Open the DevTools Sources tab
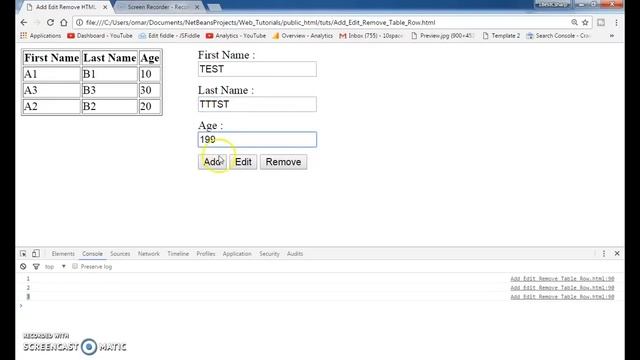The height and width of the screenshot is (360, 640). (120, 253)
